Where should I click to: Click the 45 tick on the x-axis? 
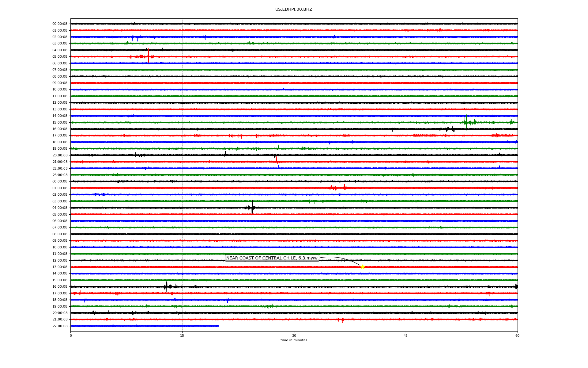406,336
